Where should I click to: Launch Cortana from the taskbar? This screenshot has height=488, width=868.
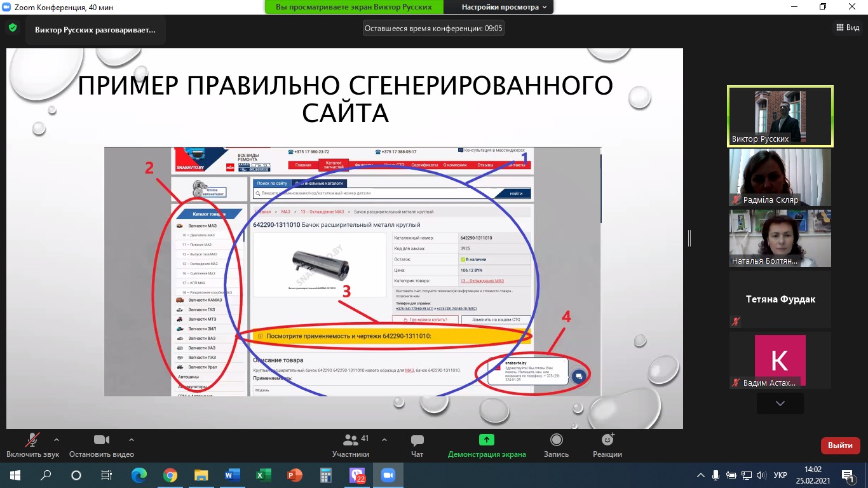click(x=76, y=475)
